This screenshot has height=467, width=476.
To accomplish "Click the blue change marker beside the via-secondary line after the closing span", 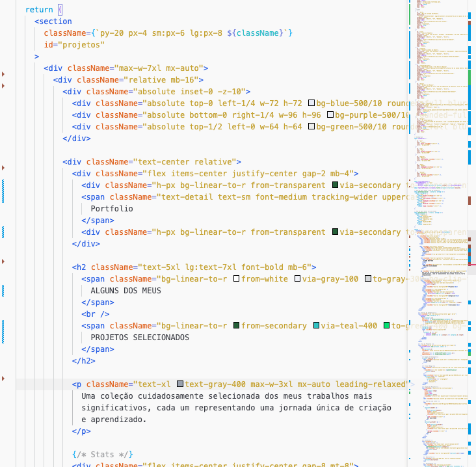I will [3, 232].
